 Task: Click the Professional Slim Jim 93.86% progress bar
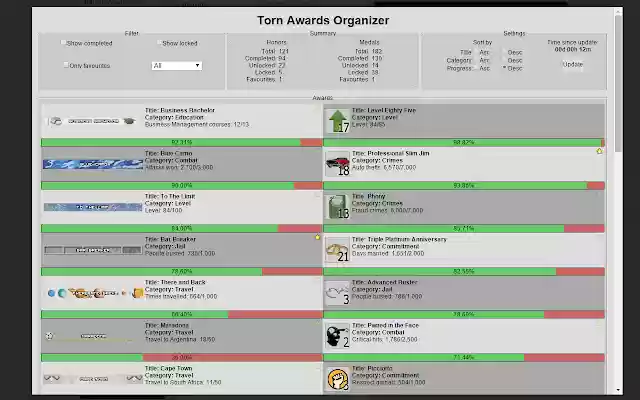(x=464, y=186)
